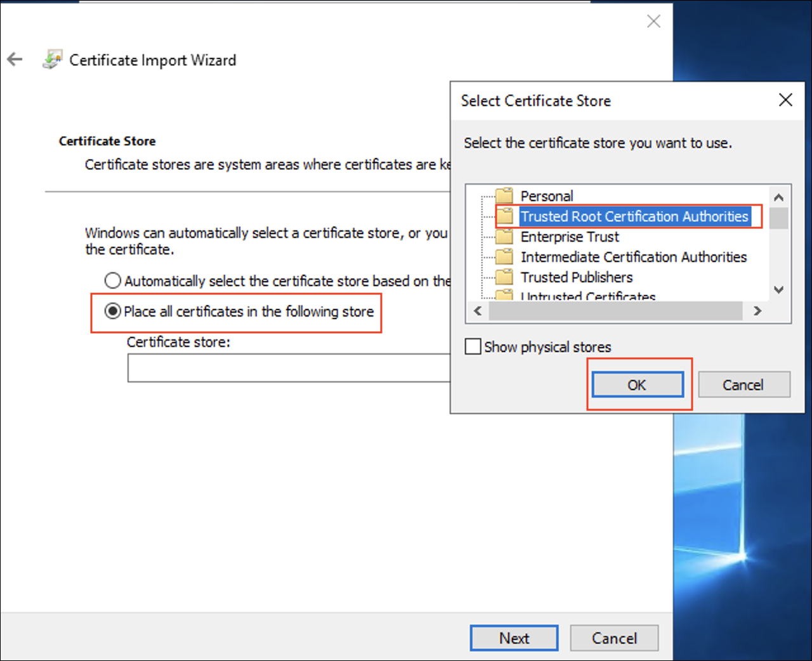Click the Enterprise Trust folder icon

[x=504, y=237]
